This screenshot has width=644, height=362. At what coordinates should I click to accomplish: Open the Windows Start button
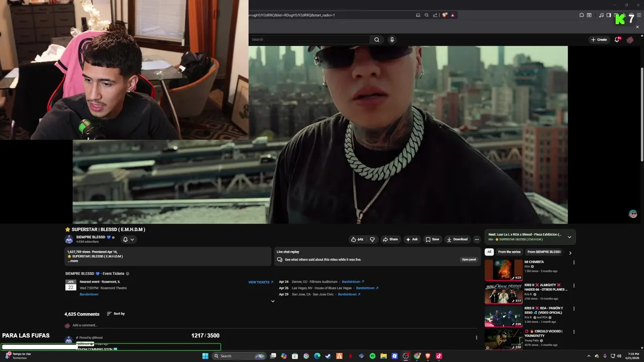pyautogui.click(x=205, y=356)
